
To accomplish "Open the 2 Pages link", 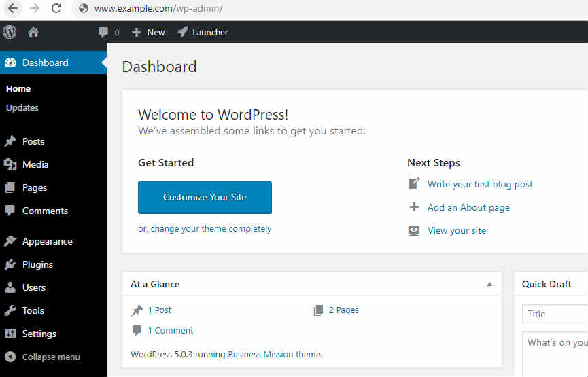I will pos(343,310).
